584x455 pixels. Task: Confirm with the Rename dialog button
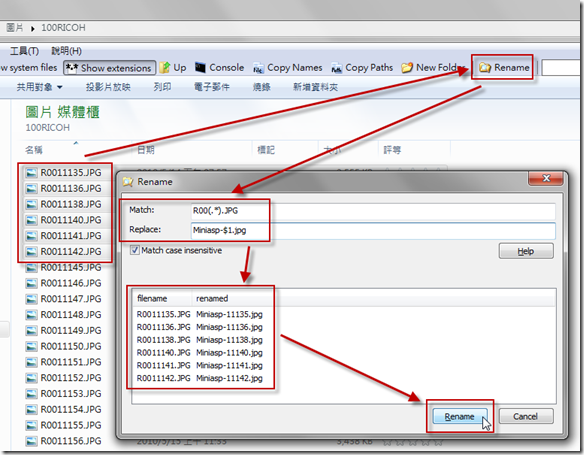point(460,416)
